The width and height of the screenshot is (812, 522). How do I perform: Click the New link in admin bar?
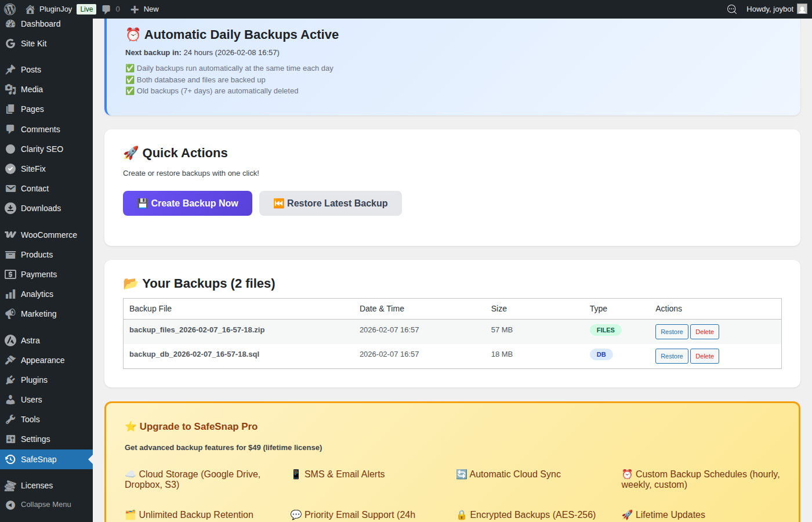[x=151, y=9]
